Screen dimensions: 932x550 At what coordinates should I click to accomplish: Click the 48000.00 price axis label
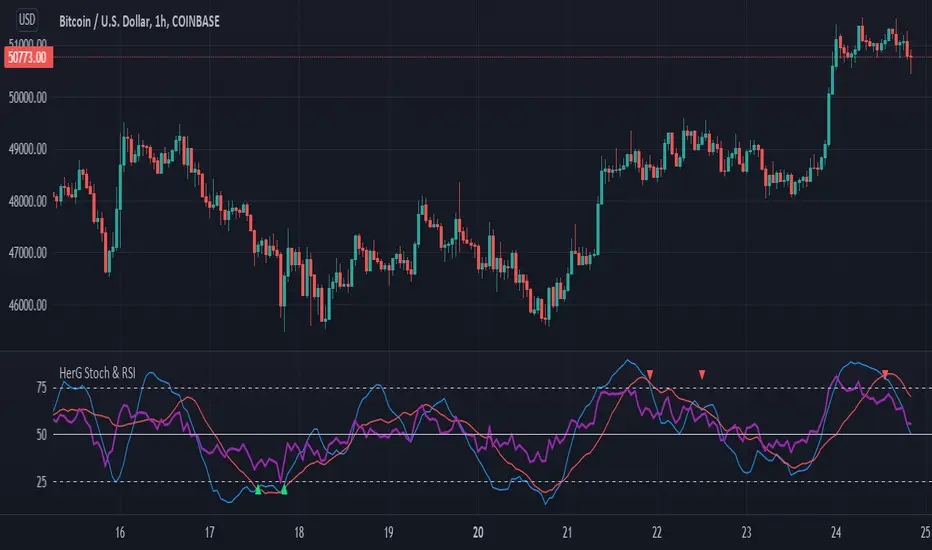click(28, 202)
